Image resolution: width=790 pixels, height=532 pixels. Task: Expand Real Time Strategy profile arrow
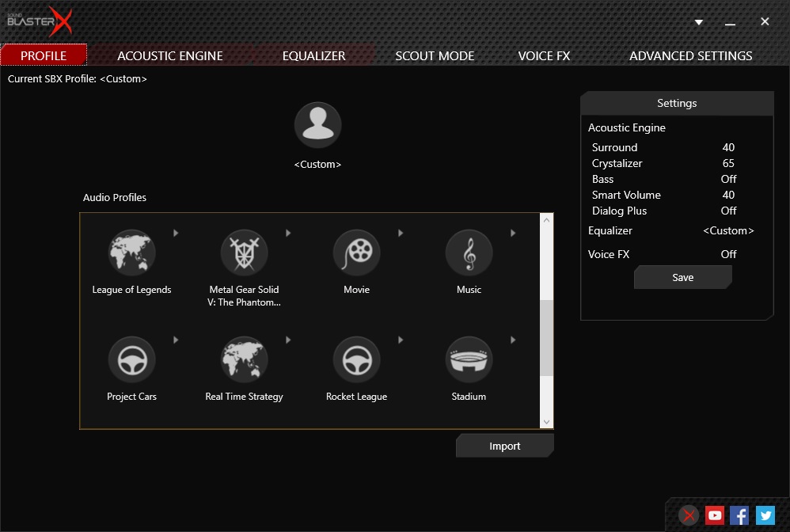(288, 340)
